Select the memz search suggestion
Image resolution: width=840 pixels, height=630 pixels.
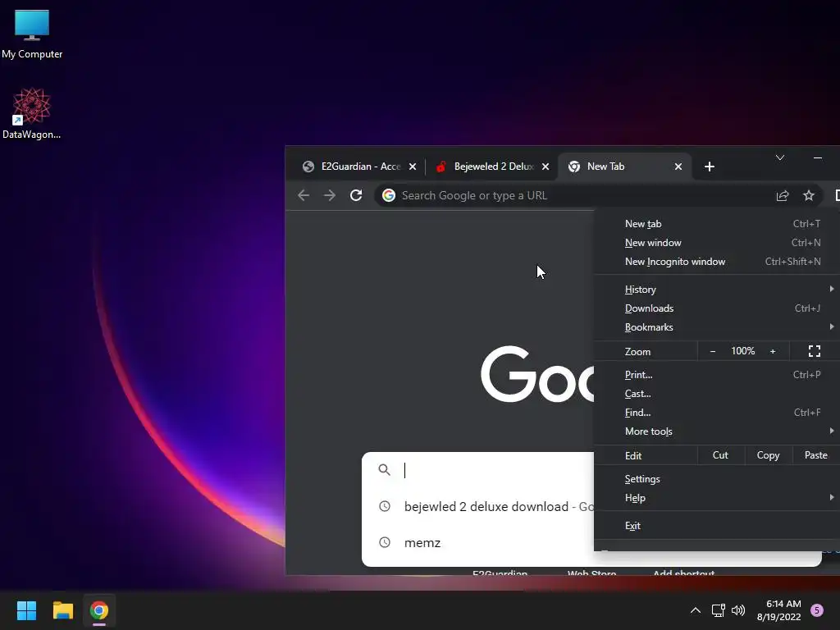click(478, 543)
